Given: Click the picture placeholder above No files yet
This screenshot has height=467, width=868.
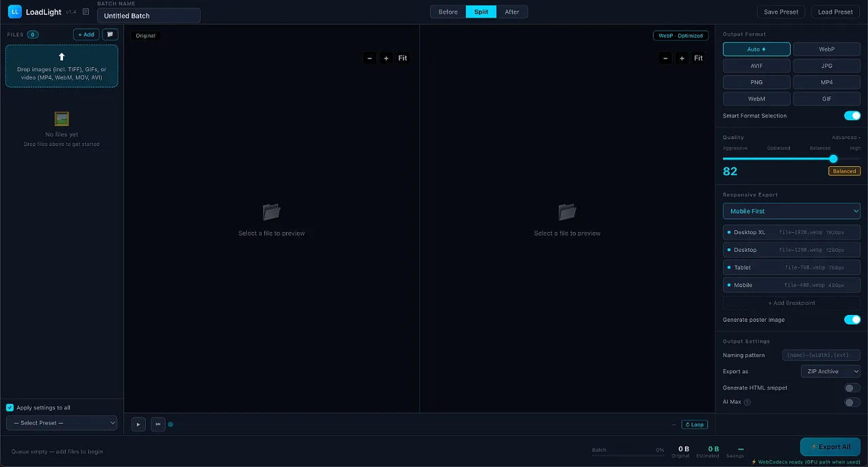Looking at the screenshot, I should click(x=62, y=119).
